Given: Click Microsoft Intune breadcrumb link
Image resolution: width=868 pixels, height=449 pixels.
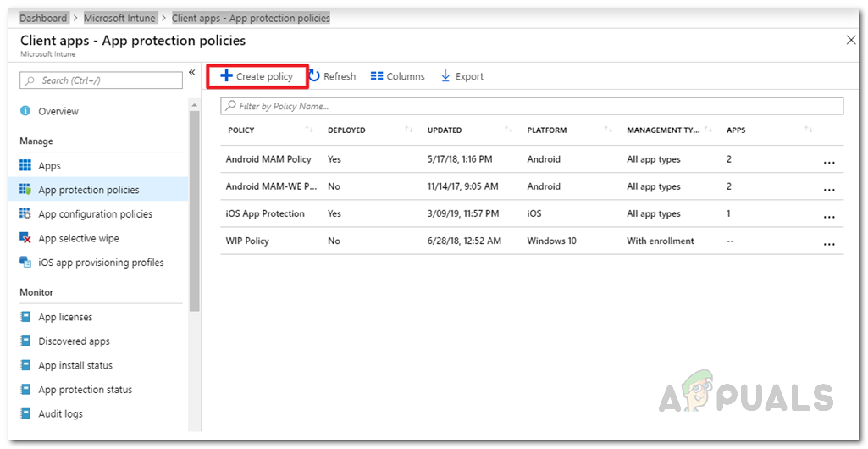Looking at the screenshot, I should (119, 18).
